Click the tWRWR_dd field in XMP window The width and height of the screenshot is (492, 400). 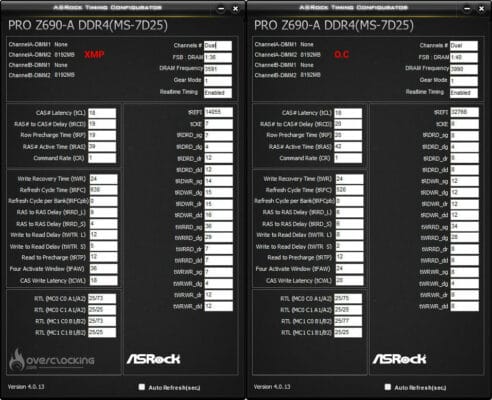(218, 306)
